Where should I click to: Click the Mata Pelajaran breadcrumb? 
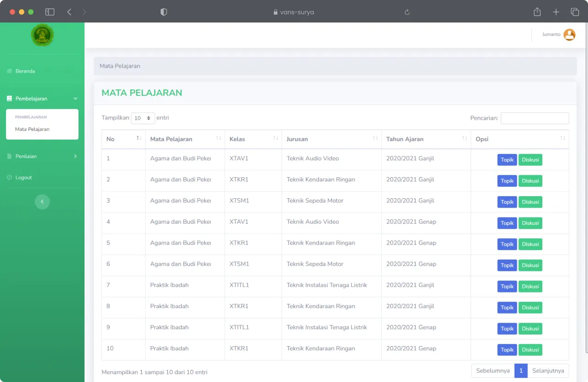(120, 66)
